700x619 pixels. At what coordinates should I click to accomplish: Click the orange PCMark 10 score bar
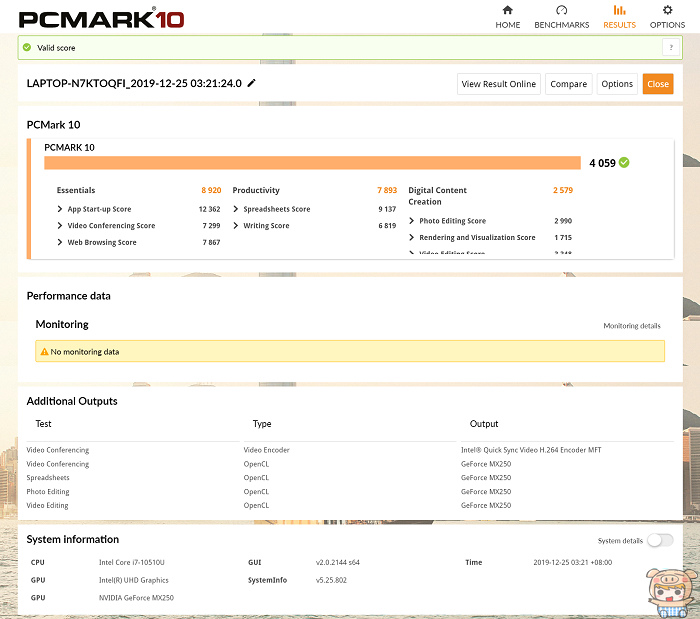click(312, 163)
